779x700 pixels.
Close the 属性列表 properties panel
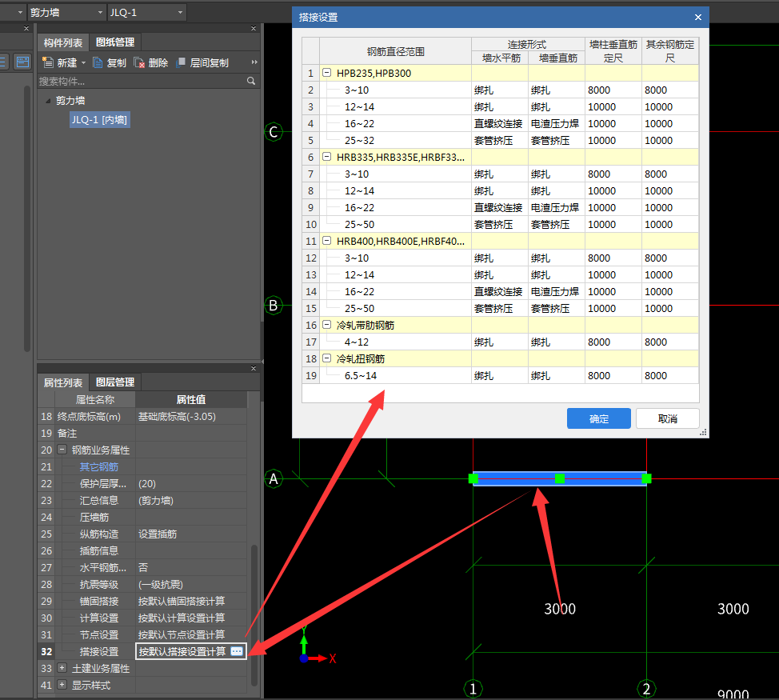254,368
